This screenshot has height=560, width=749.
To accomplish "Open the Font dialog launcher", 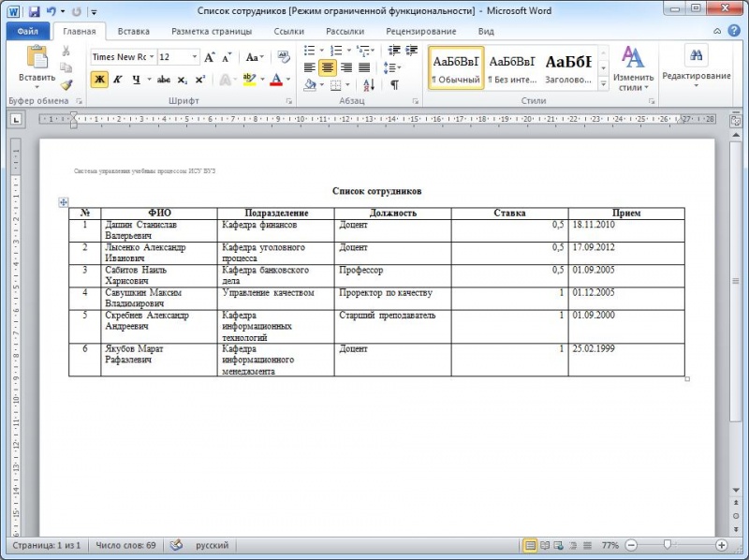I will click(x=289, y=101).
